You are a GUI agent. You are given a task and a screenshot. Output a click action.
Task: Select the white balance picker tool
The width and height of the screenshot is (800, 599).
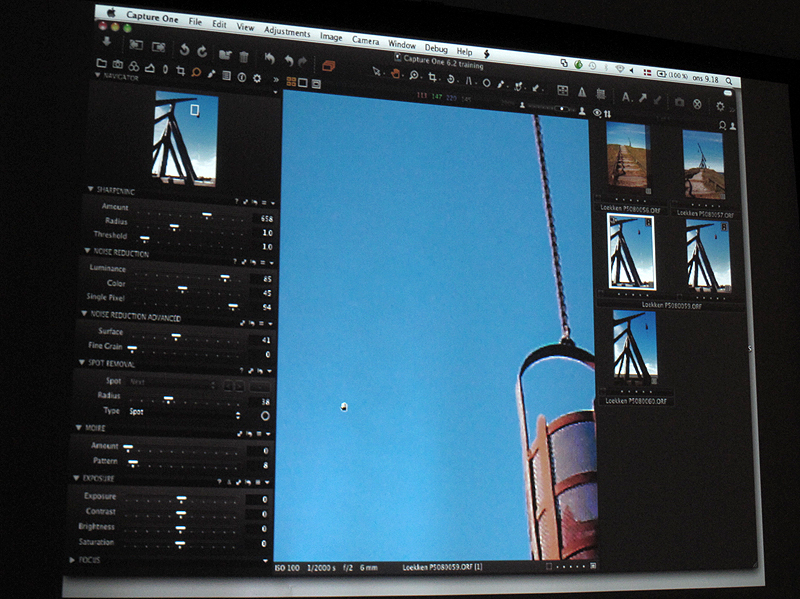coord(501,84)
